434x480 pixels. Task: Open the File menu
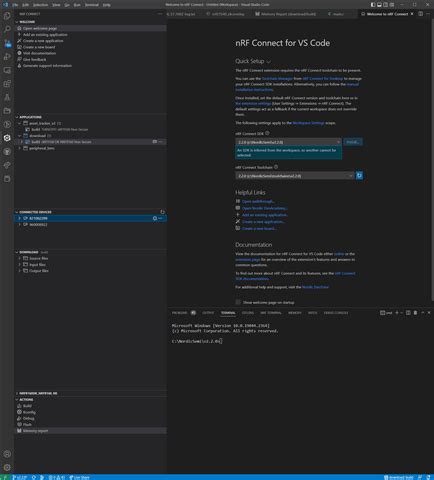[15, 5]
